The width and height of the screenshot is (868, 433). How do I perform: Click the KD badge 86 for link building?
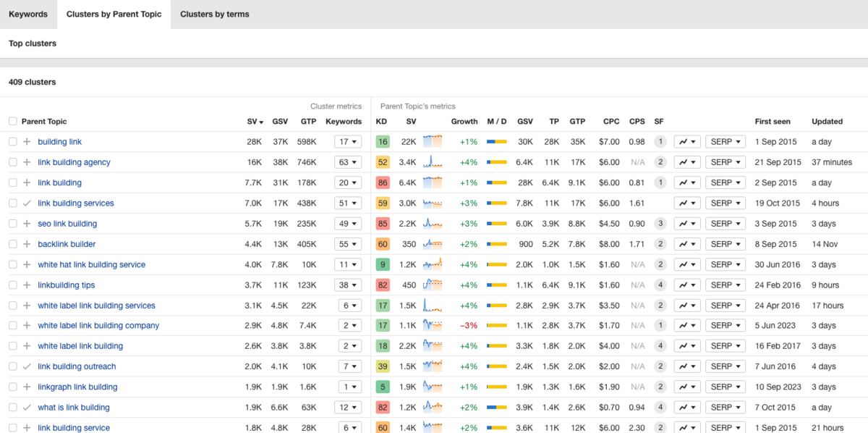(382, 183)
